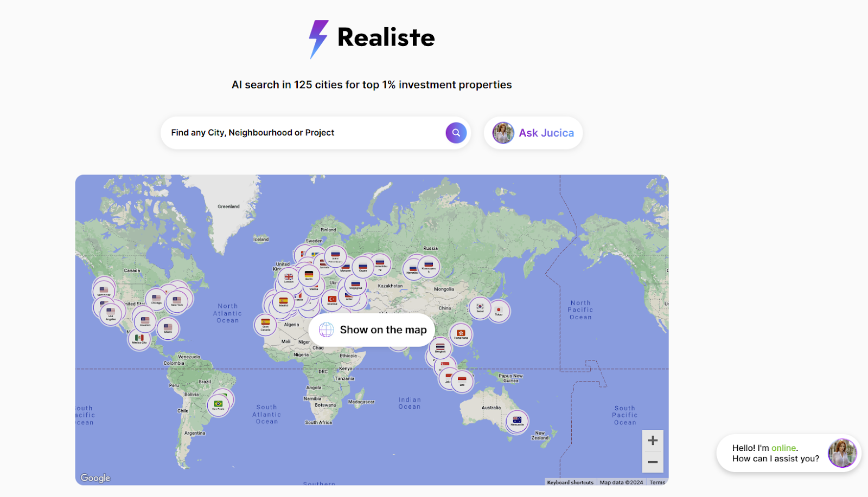Select the Bangkok map marker
Viewport: 868px width, 497px height.
pyautogui.click(x=440, y=348)
